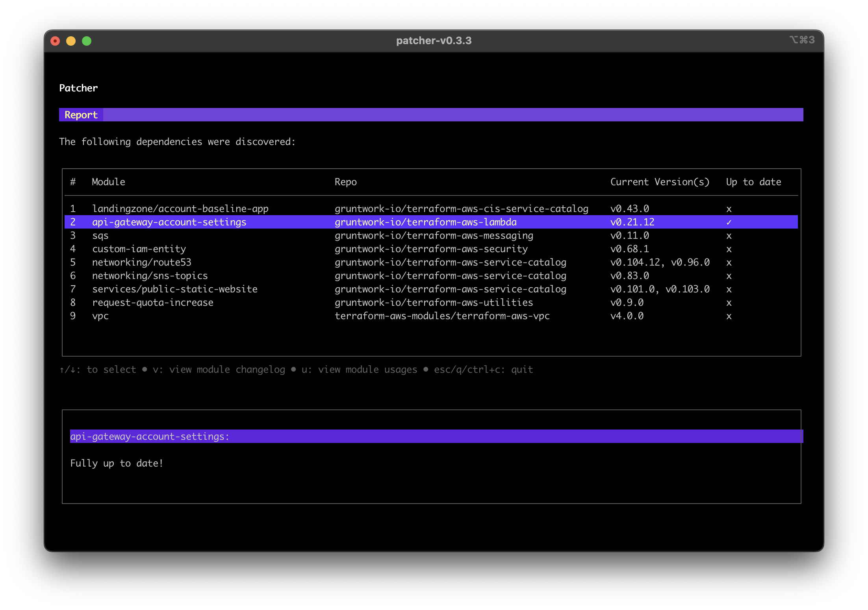Viewport: 868px width, 610px height.
Task: Click the 'esc/q/ctrl+c: quit' hint
Action: click(x=484, y=369)
